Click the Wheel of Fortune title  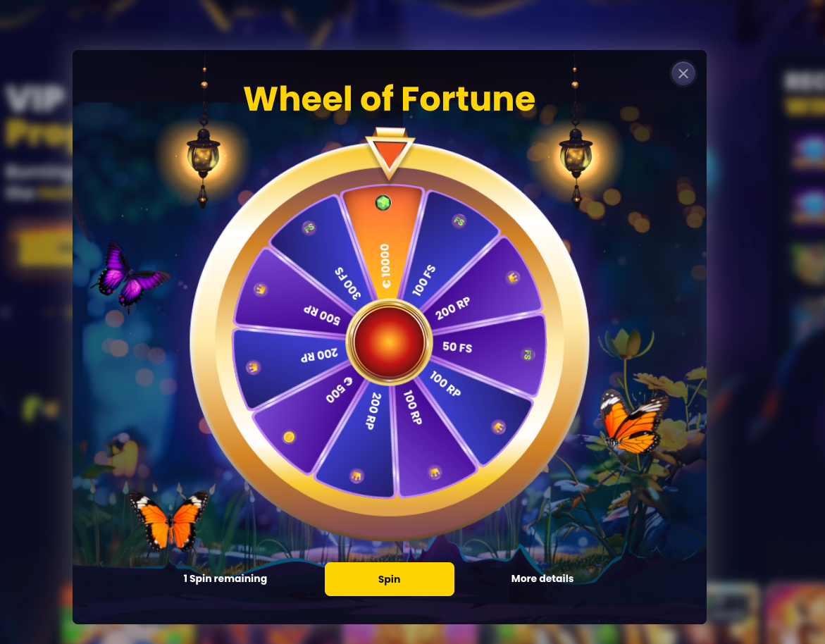pyautogui.click(x=390, y=99)
